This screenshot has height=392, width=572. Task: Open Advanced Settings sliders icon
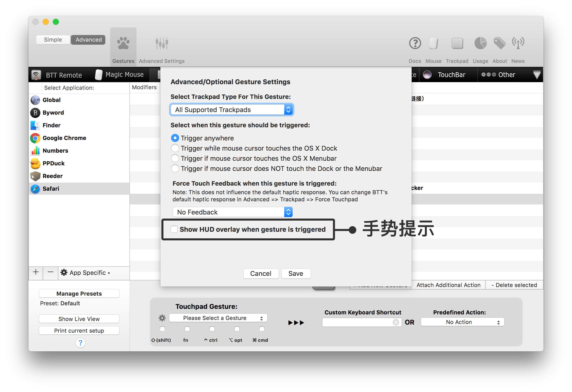click(x=162, y=43)
